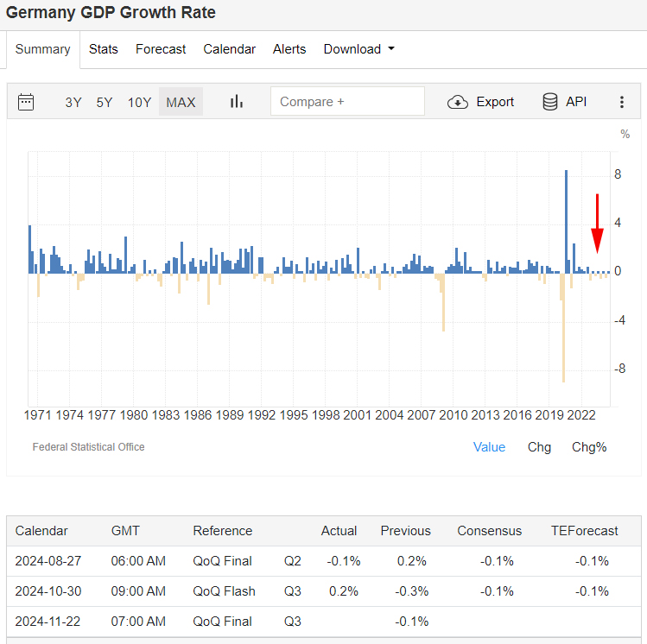Select the MAX time range
This screenshot has height=644, width=647.
point(181,102)
